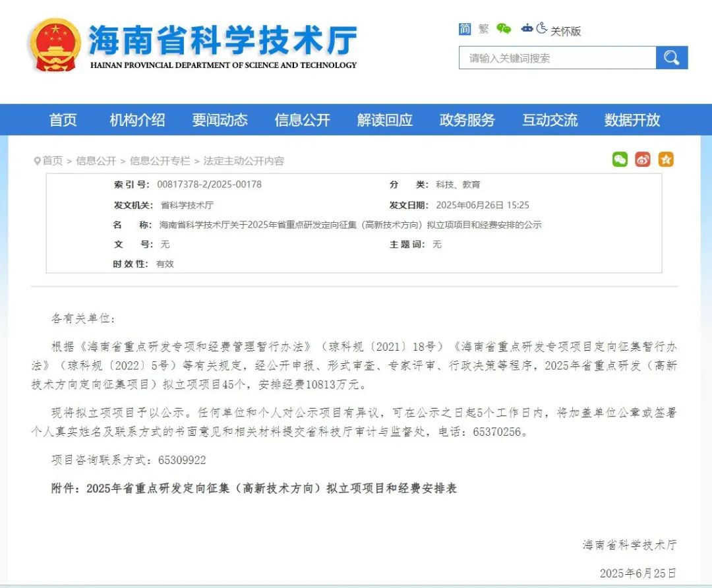Share via green WeChat share icon
The height and width of the screenshot is (588, 712).
[620, 160]
